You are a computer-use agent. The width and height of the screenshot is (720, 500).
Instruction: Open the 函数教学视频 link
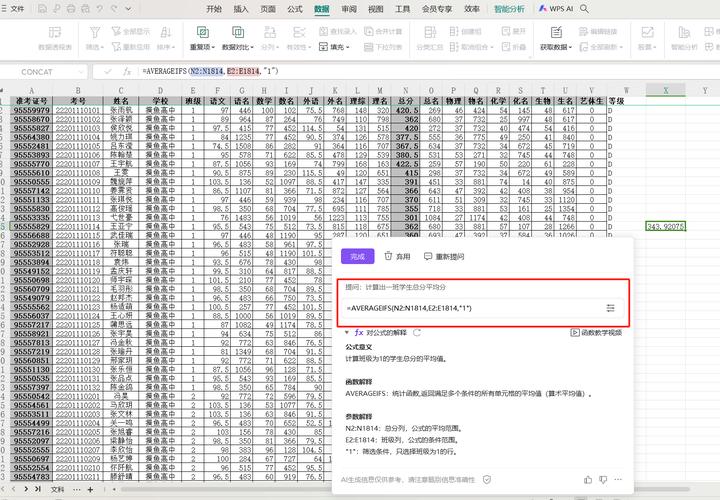point(596,332)
